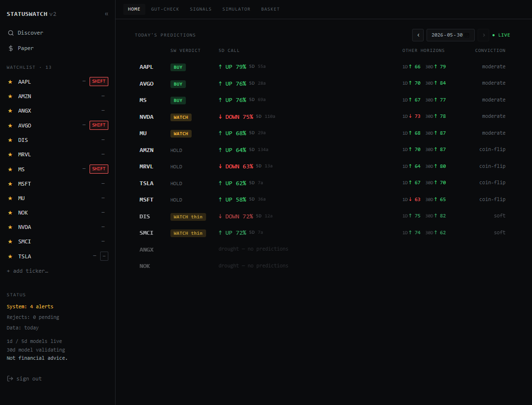Click the NOK ticker in predictions table
The height and width of the screenshot is (405, 532).
[144, 266]
